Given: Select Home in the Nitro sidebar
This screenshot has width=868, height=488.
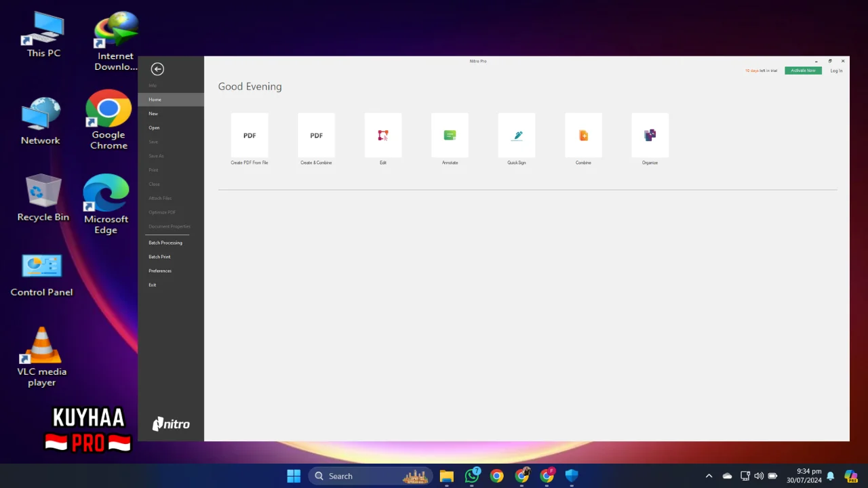Looking at the screenshot, I should tap(171, 100).
